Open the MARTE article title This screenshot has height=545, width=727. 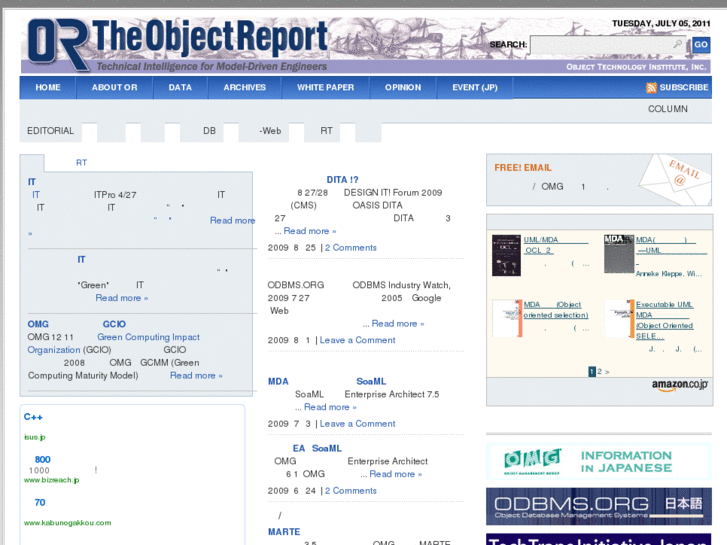click(x=284, y=532)
